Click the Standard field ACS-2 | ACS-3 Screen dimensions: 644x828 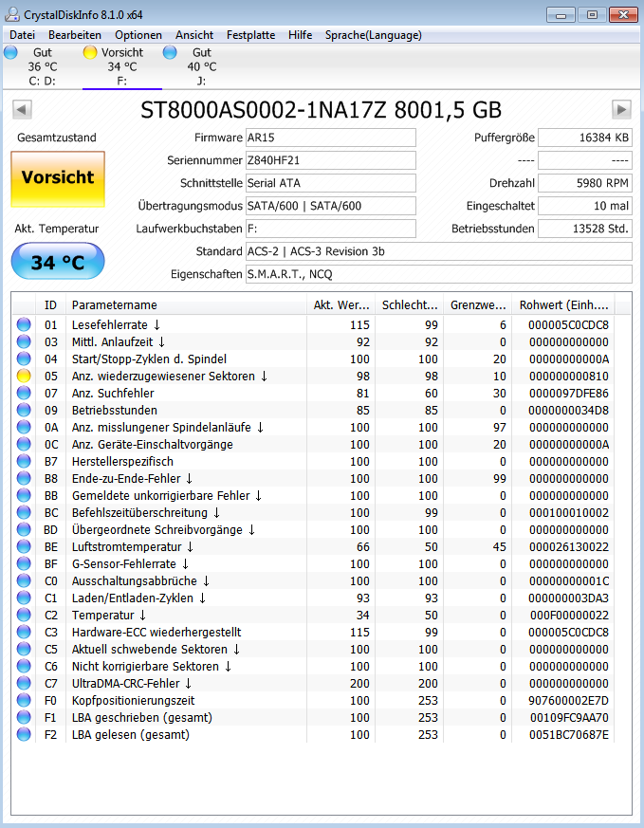[x=438, y=251]
